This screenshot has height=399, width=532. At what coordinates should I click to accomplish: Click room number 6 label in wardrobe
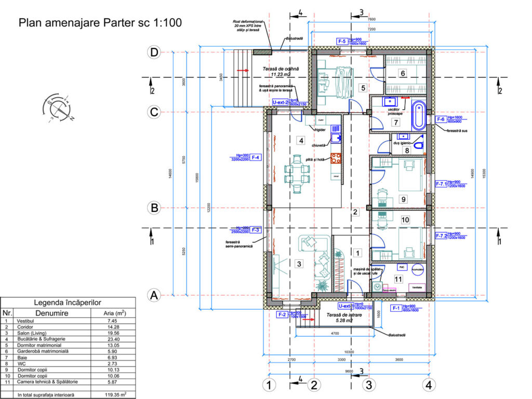coord(403,73)
